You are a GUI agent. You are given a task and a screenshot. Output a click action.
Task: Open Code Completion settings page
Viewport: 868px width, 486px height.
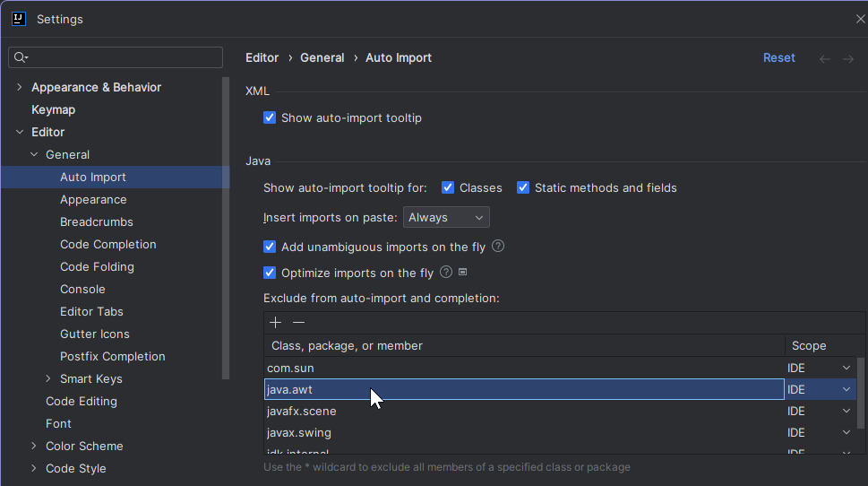[108, 245]
